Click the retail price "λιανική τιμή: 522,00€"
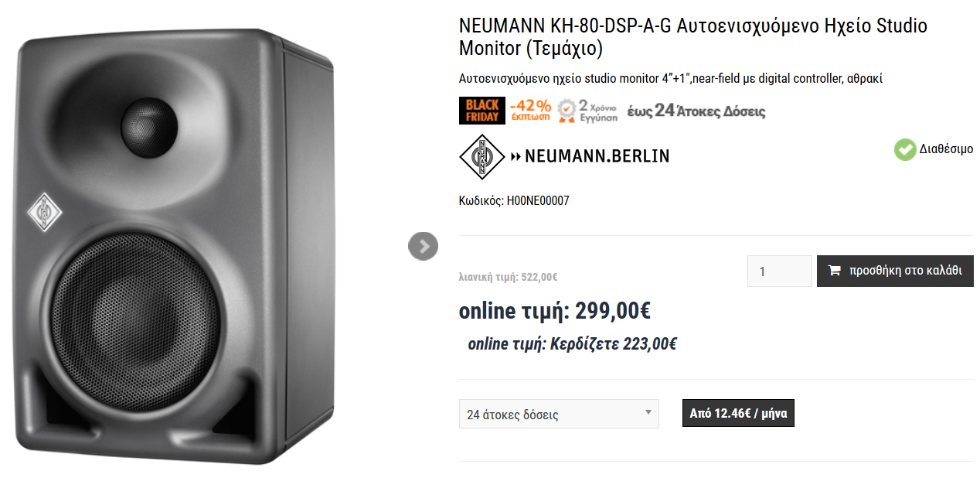Viewport: 980px width, 478px height. tap(508, 277)
